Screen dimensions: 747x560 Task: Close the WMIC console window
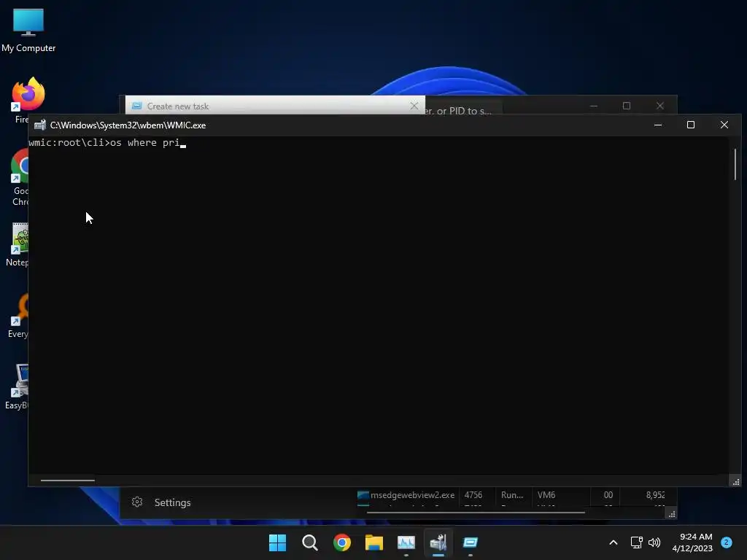click(x=724, y=125)
